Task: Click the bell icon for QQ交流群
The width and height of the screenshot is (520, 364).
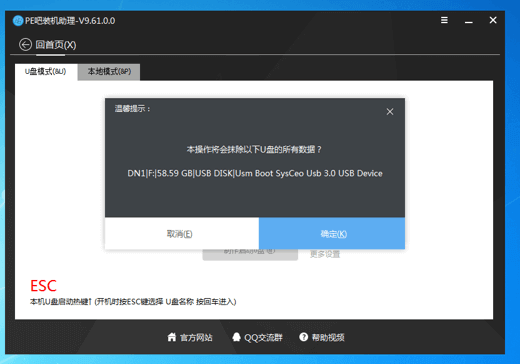Action: [x=236, y=337]
